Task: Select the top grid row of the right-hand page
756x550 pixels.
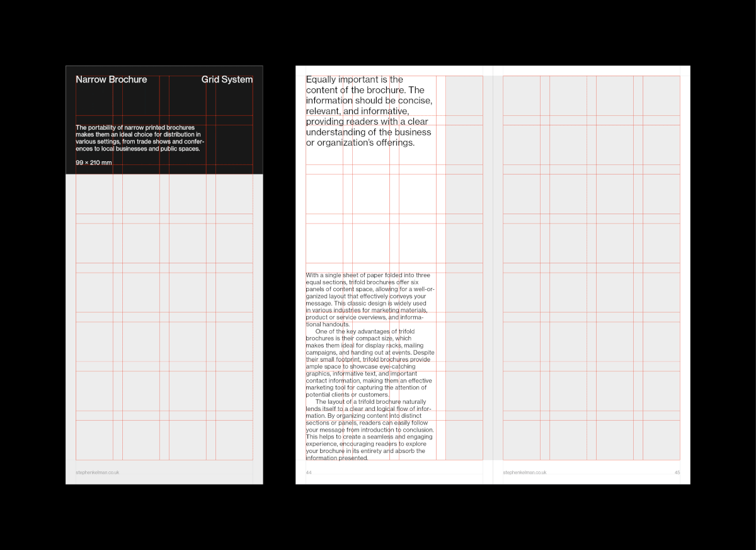Action: coord(591,95)
